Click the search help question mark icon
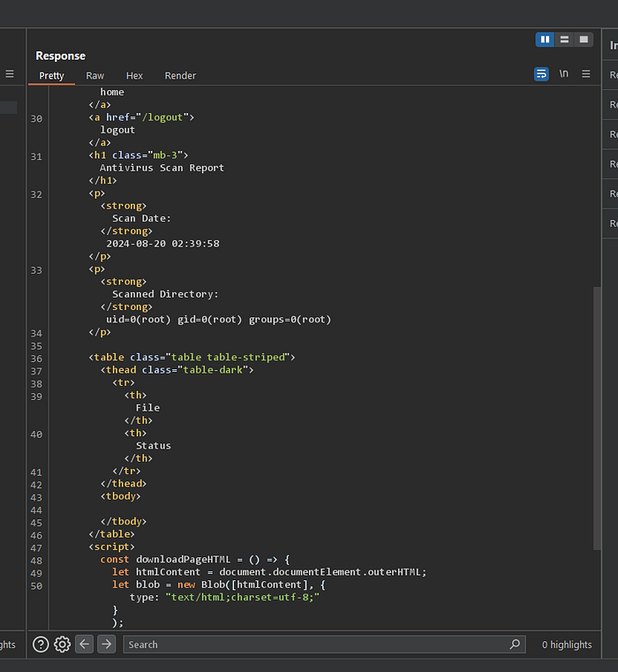Screen dimensions: 618x672 pos(41,645)
